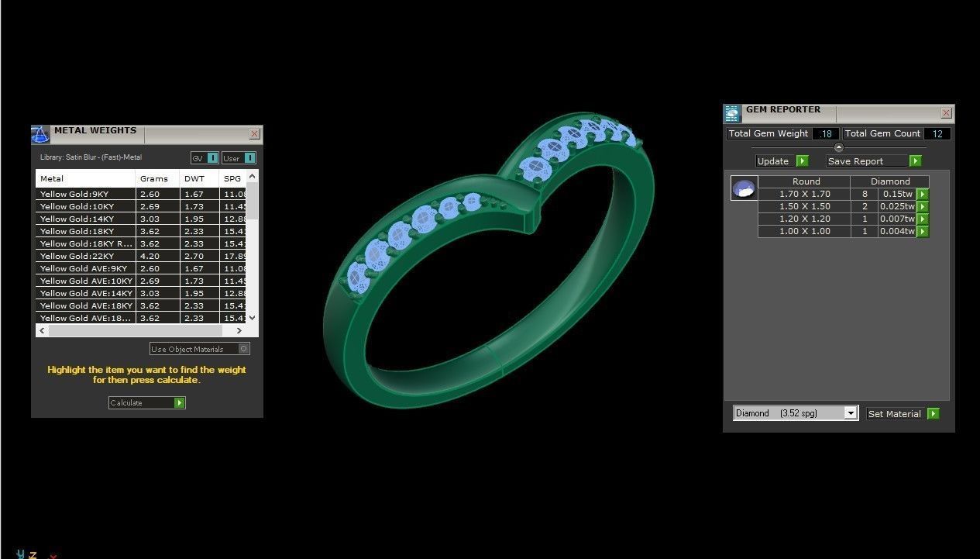Select the Yellow Gold:18KY row
This screenshot has width=980, height=559.
[141, 231]
